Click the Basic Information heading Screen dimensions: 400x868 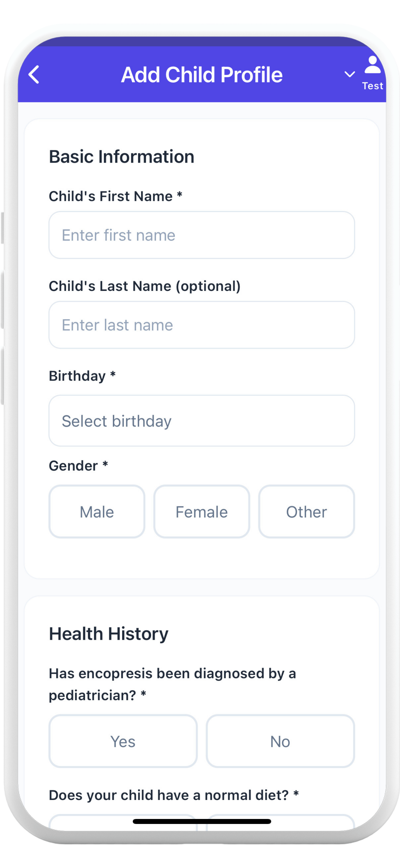pyautogui.click(x=122, y=157)
